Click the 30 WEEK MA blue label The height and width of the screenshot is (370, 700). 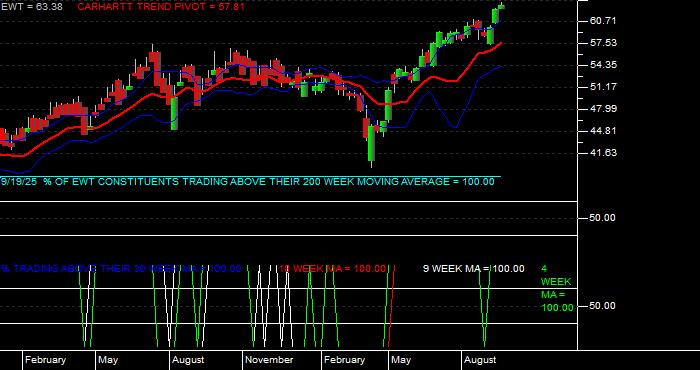click(121, 269)
